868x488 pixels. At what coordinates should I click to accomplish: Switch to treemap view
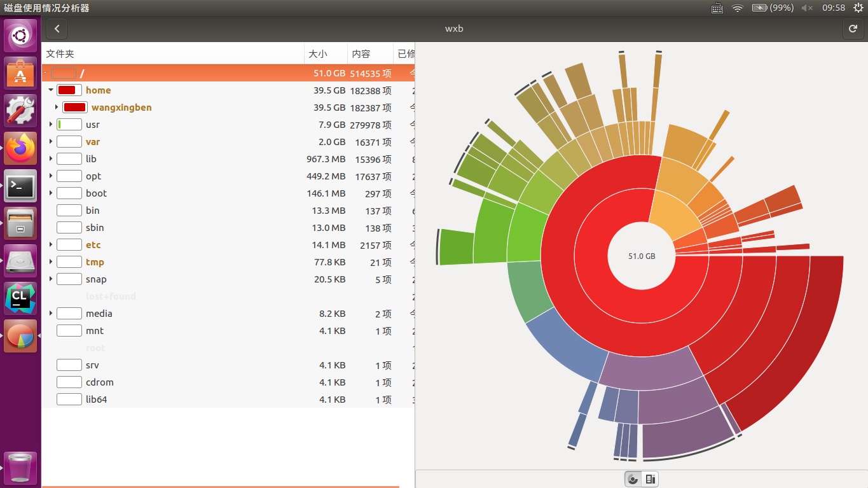point(649,478)
